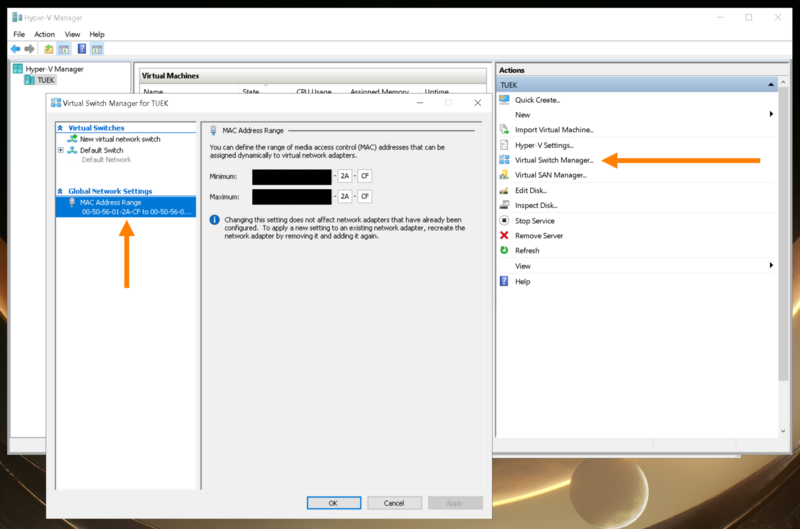Screen dimensions: 800x529
Task: Click the Inspect Disk icon
Action: 504,205
